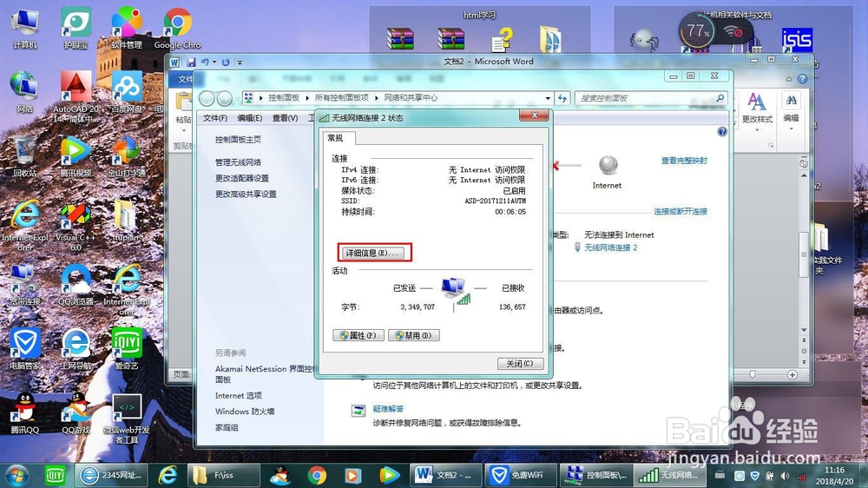This screenshot has height=488, width=868.
Task: Launch QQ浏览器 from the desktop
Action: pos(76,285)
